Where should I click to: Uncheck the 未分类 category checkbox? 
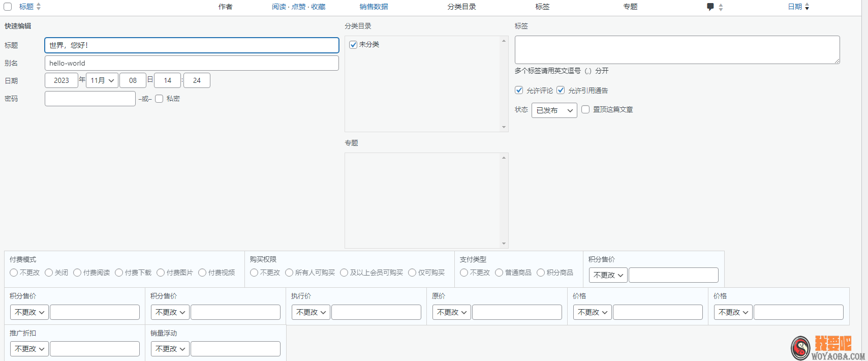(353, 45)
